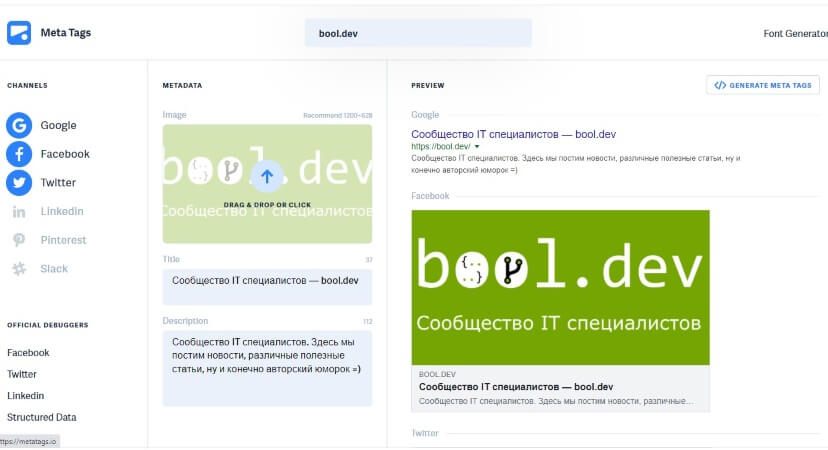Click the Twitter preview section label
828x450 pixels.
pyautogui.click(x=425, y=433)
